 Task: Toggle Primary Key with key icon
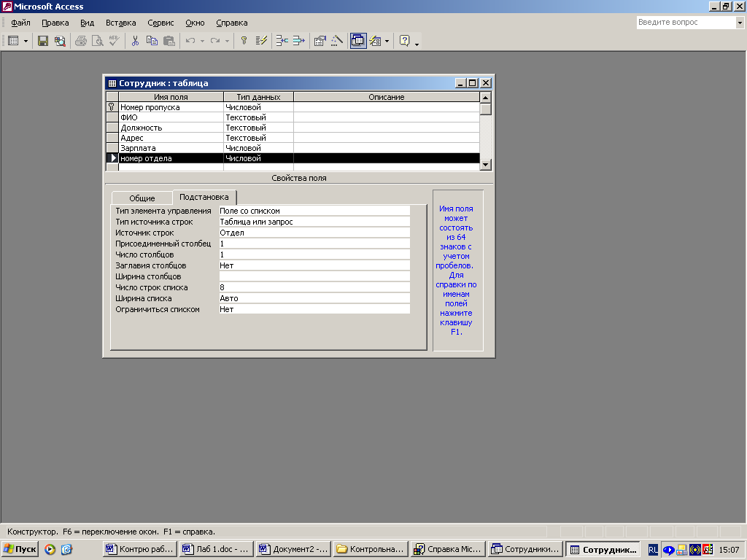244,41
